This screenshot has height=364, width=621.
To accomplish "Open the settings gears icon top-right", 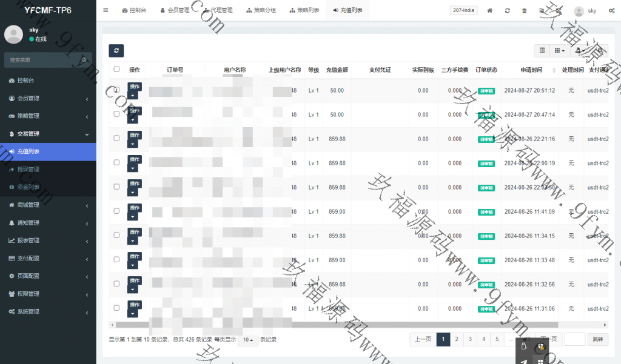I will click(x=611, y=10).
